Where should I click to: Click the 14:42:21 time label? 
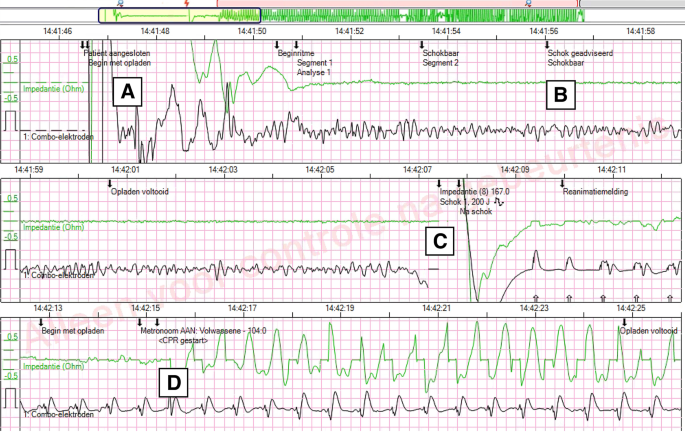436,308
